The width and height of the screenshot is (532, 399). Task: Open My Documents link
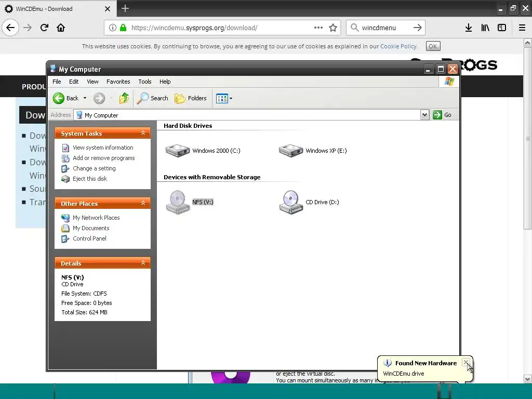91,228
